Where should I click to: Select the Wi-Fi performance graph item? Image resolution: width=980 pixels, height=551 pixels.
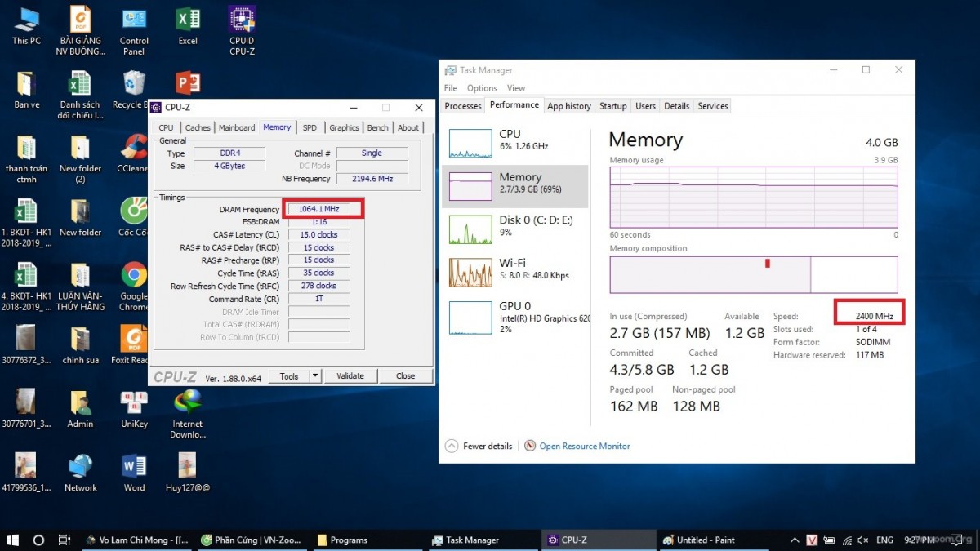click(514, 270)
